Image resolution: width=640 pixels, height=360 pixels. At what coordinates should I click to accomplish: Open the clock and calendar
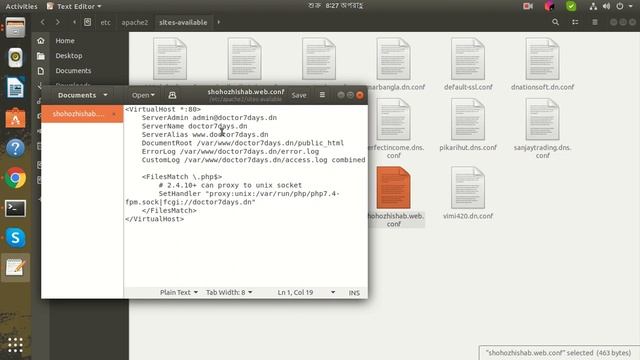pos(336,6)
